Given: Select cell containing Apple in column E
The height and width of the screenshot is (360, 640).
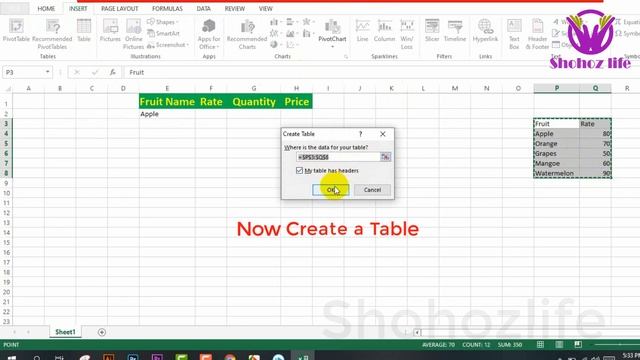Looking at the screenshot, I should [167, 114].
